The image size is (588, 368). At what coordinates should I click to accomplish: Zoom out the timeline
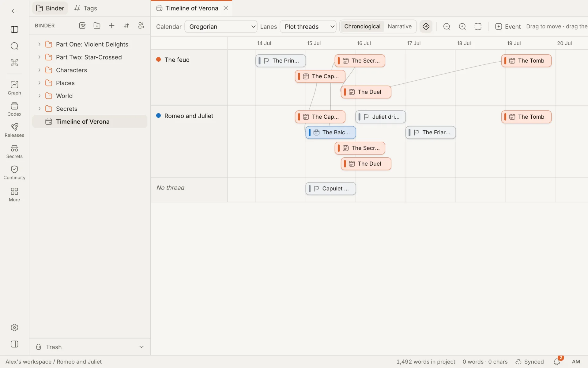click(x=447, y=27)
